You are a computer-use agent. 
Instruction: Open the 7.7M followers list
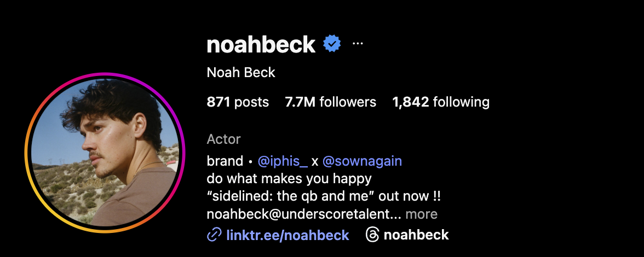coord(331,102)
